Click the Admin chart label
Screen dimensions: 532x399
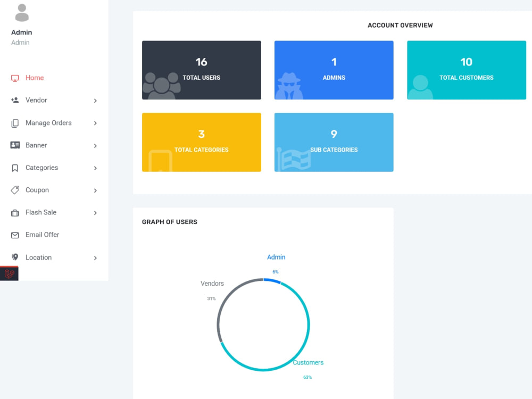pos(276,257)
